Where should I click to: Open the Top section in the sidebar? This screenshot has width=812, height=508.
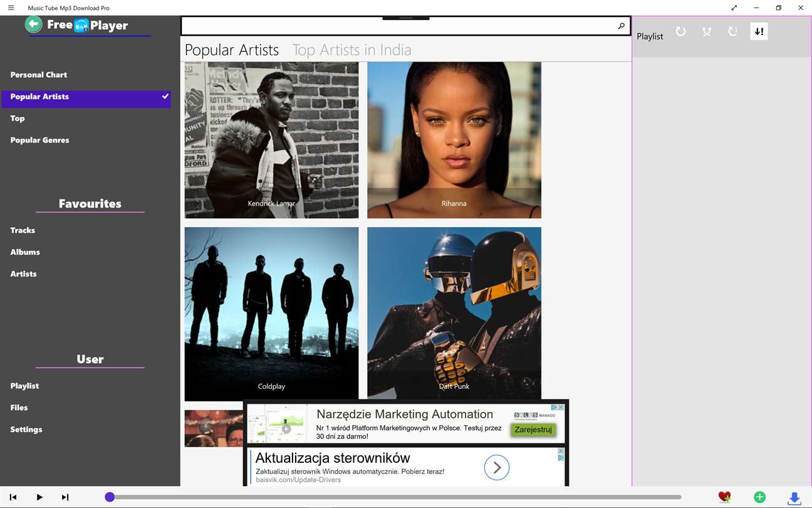(x=18, y=119)
